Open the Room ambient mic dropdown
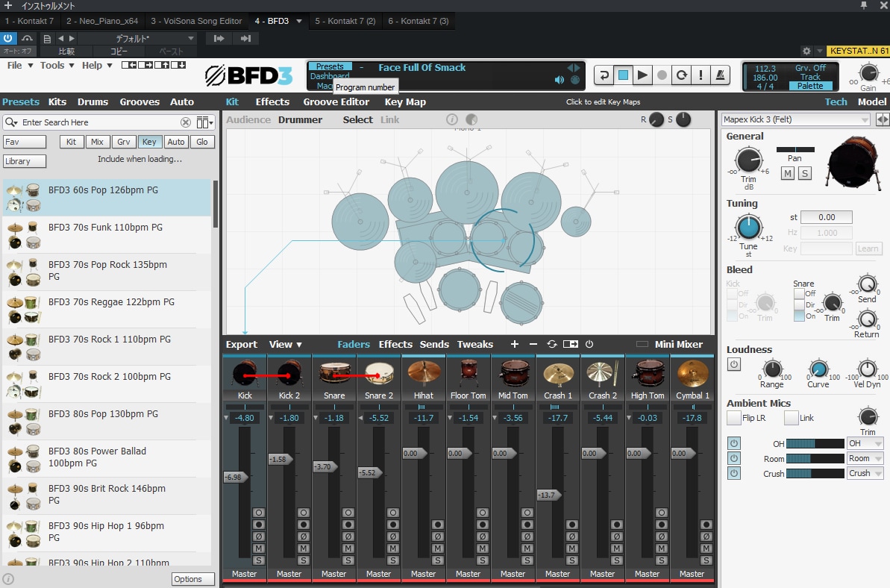Image resolution: width=890 pixels, height=588 pixels. coord(865,458)
